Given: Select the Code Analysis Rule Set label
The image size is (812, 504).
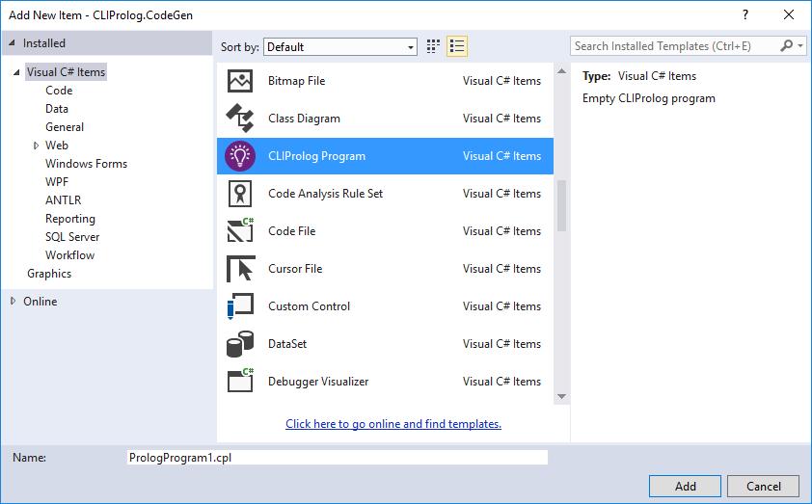Looking at the screenshot, I should (x=325, y=194).
